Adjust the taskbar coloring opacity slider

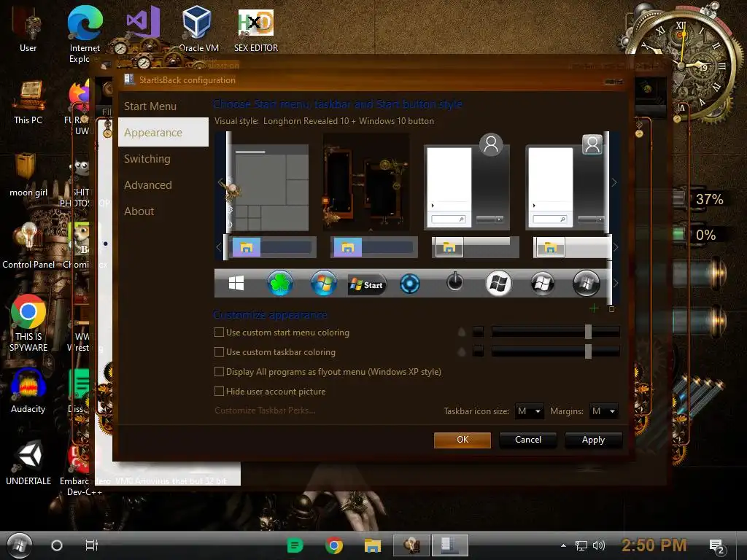point(555,351)
